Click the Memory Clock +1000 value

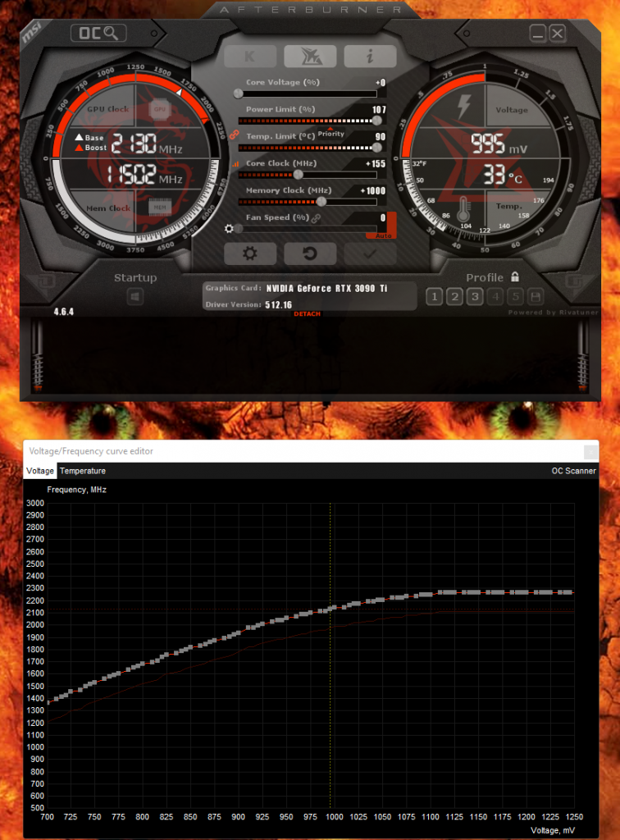point(372,190)
